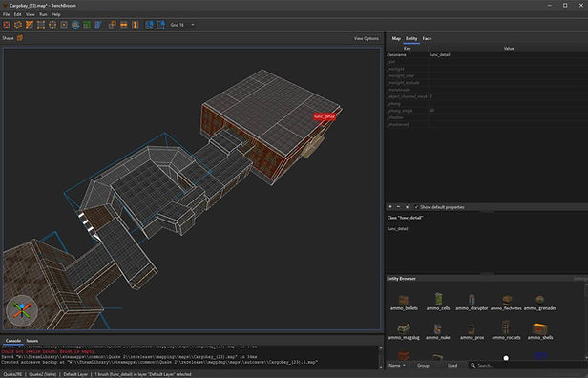The image size is (588, 378).
Task: Switch to the Map tab
Action: [396, 38]
